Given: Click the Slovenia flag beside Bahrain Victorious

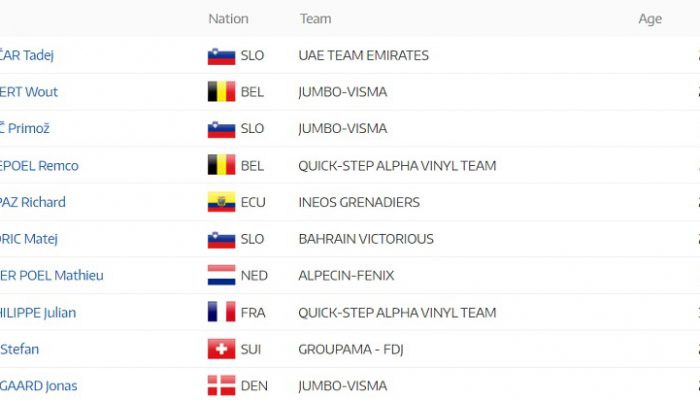Looking at the screenshot, I should [x=221, y=239].
